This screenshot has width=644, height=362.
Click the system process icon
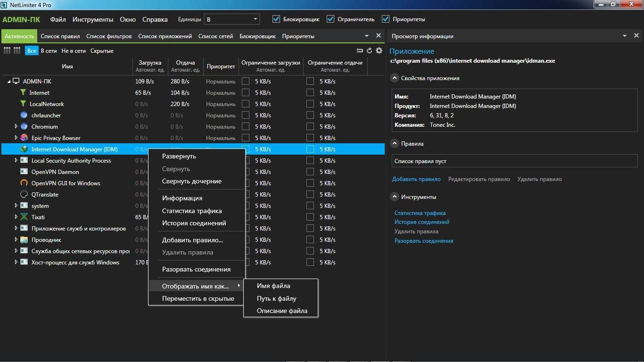point(24,206)
